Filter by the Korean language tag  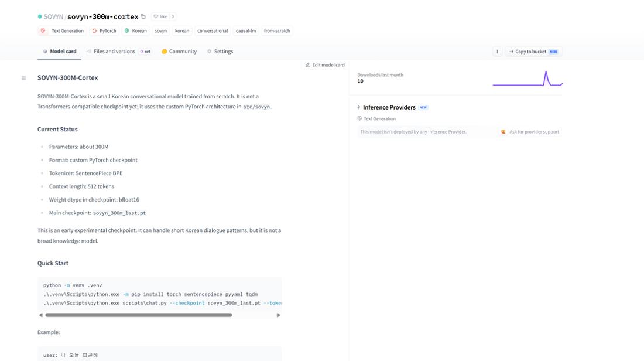click(136, 31)
